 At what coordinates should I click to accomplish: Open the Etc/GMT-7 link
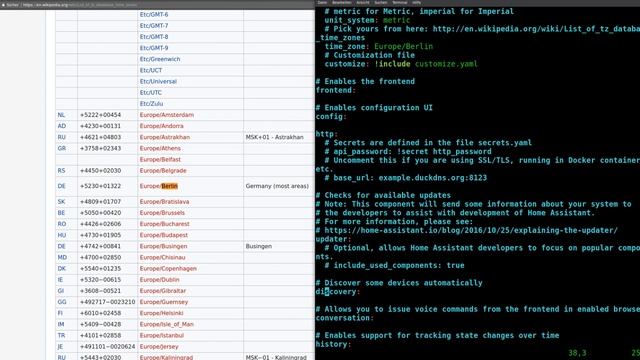(154, 26)
